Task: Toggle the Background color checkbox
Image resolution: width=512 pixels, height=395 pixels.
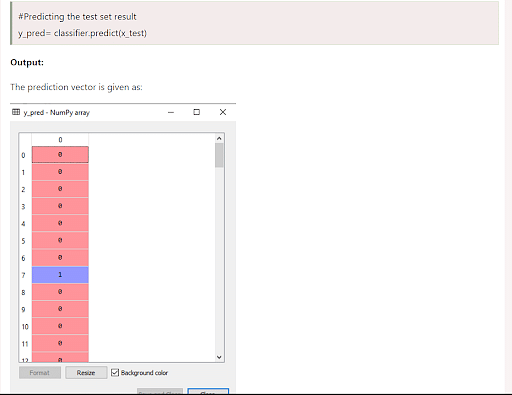Action: click(x=115, y=372)
